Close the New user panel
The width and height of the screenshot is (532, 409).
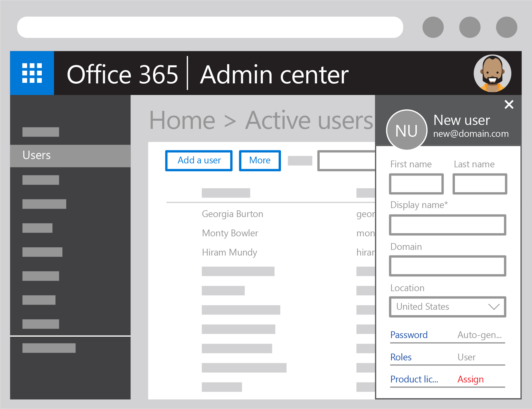(509, 105)
